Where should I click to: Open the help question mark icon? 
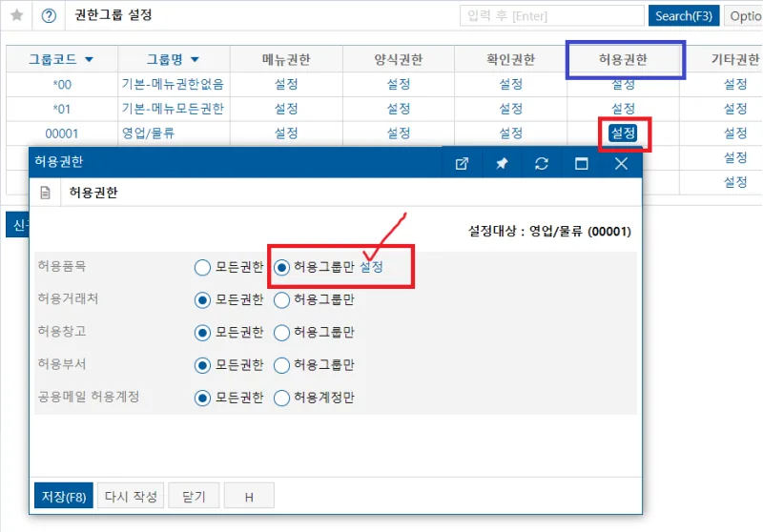click(49, 15)
